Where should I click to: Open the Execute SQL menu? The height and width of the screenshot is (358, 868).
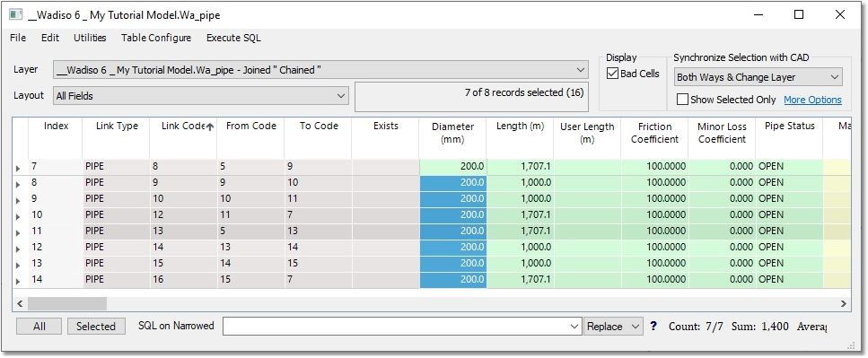(233, 38)
